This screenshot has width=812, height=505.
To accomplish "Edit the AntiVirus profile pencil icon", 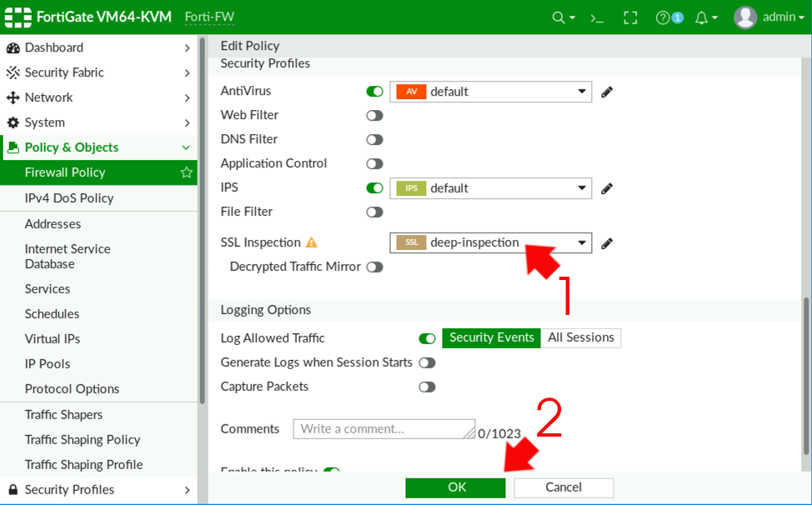I will [607, 92].
